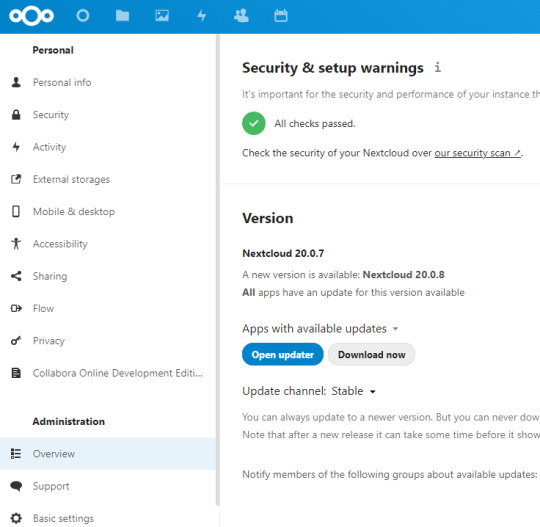Click the Version section heading

click(268, 218)
